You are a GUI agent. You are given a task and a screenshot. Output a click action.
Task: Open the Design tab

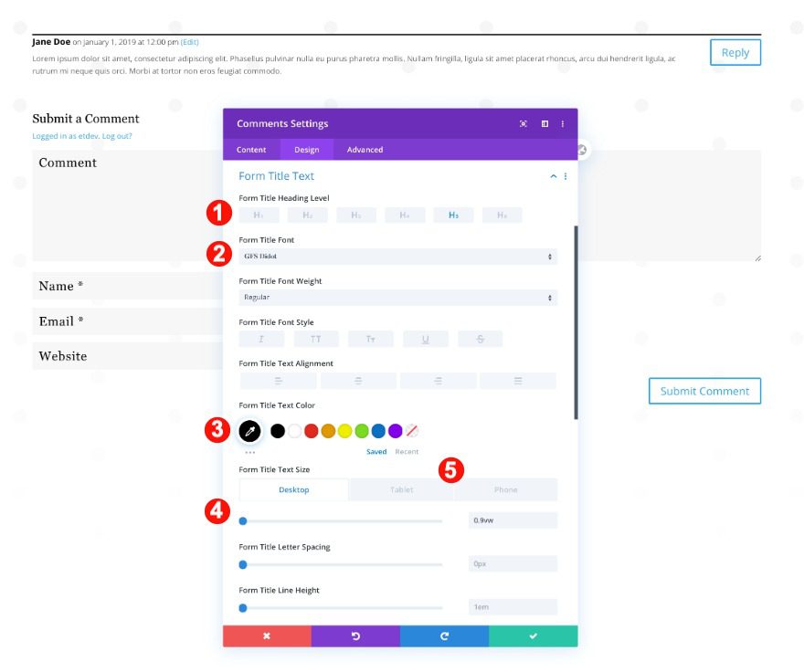[307, 150]
